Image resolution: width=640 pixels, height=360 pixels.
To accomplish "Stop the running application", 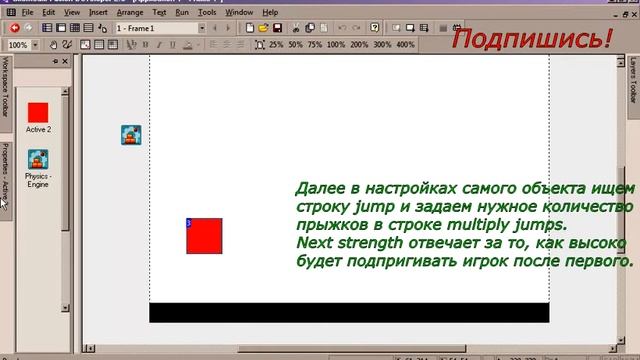I will point(443,28).
